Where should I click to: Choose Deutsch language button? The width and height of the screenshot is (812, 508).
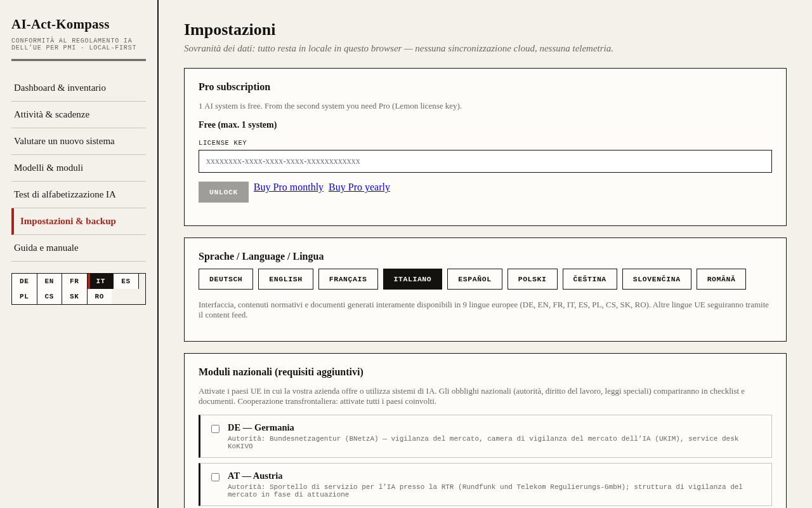[226, 279]
